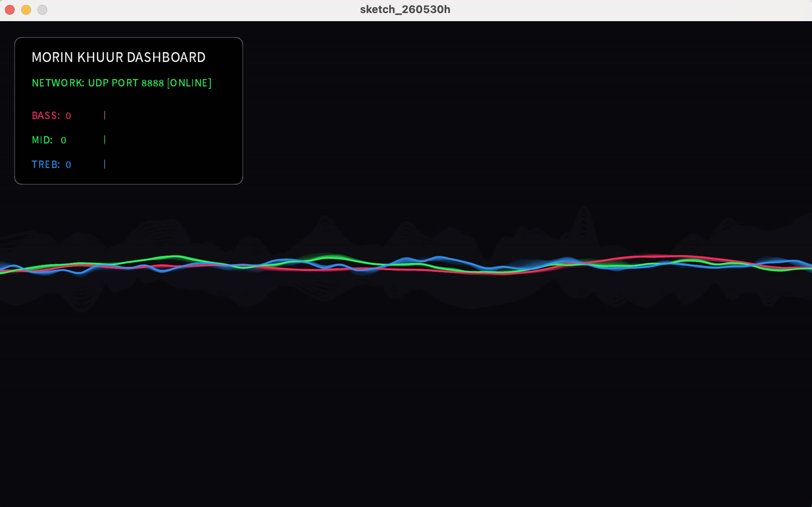Select the NETWORK UDP PORT 8888 status text
Viewport: 812px width, 507px height.
coord(122,83)
